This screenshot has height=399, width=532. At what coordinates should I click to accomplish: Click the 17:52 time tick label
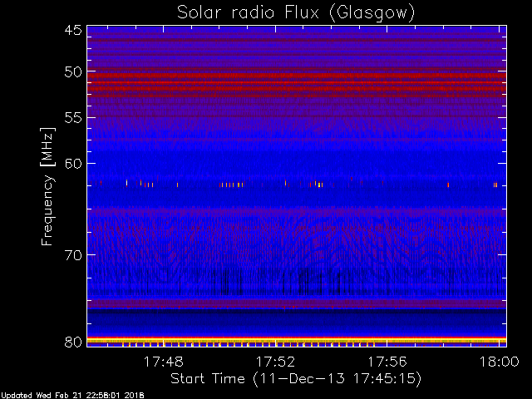click(275, 362)
